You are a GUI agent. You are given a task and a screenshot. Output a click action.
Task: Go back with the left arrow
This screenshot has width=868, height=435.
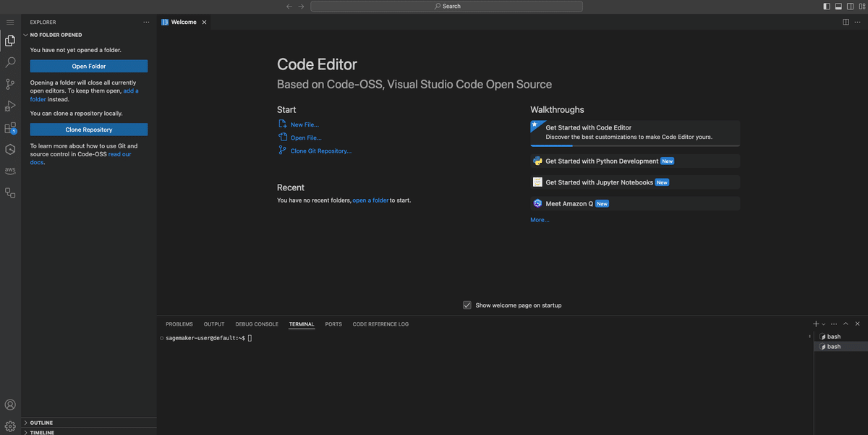[289, 7]
